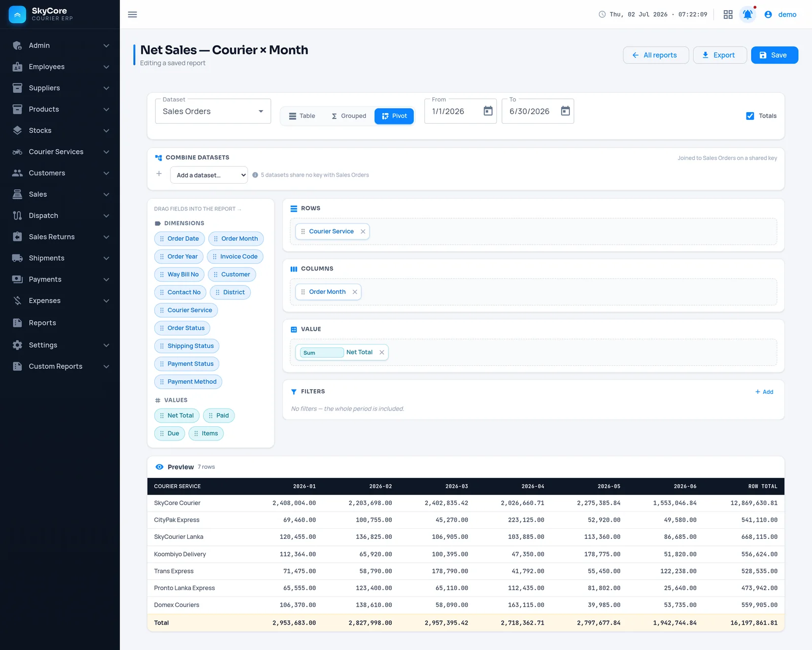
Task: Open the Custom Reports menu item
Action: click(x=60, y=366)
